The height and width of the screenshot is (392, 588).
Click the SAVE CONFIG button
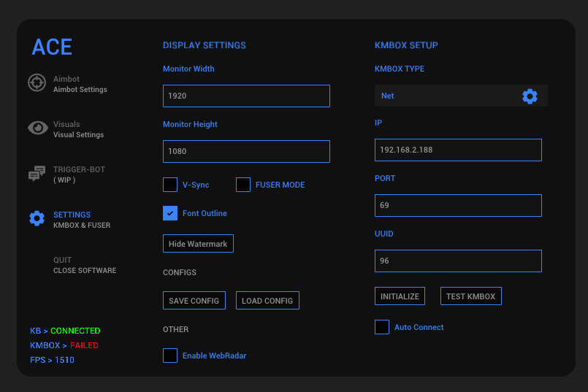(x=194, y=301)
